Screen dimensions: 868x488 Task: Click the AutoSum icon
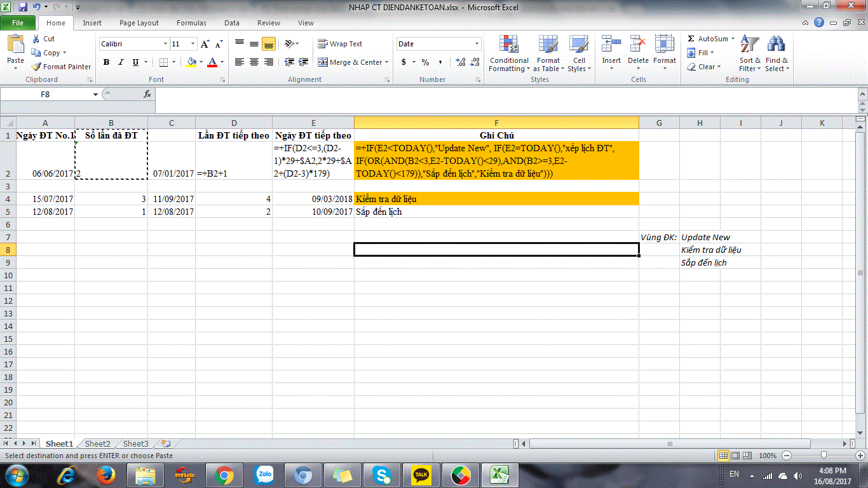691,39
